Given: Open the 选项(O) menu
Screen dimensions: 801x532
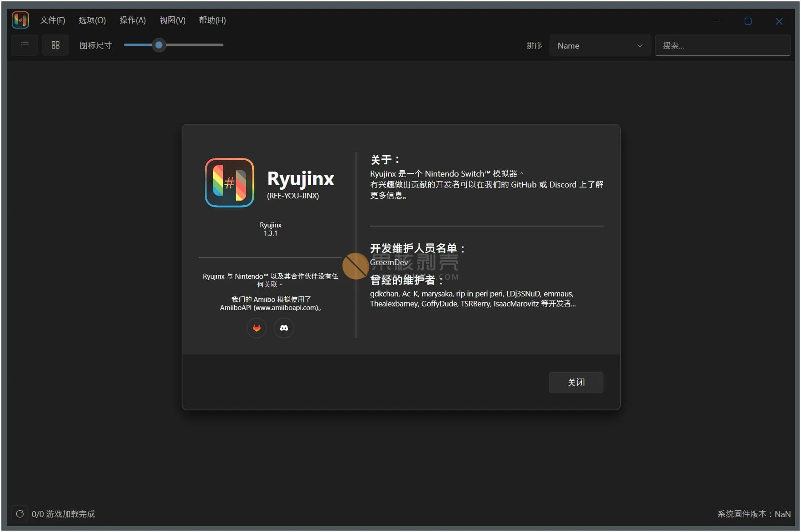Looking at the screenshot, I should [92, 20].
